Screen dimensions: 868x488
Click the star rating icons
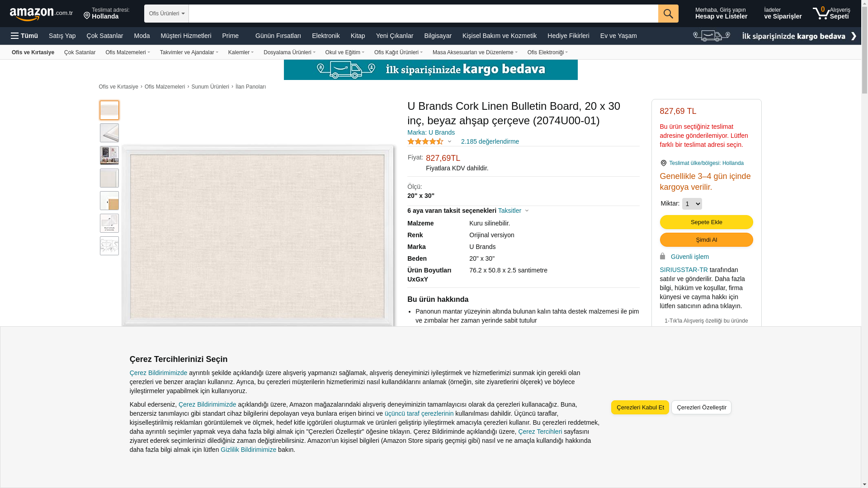(x=425, y=141)
